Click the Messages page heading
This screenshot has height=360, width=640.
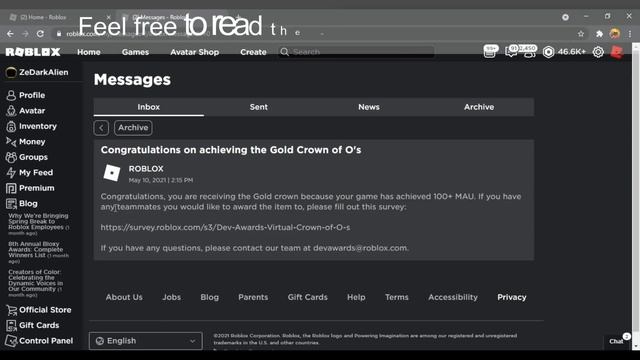(132, 80)
